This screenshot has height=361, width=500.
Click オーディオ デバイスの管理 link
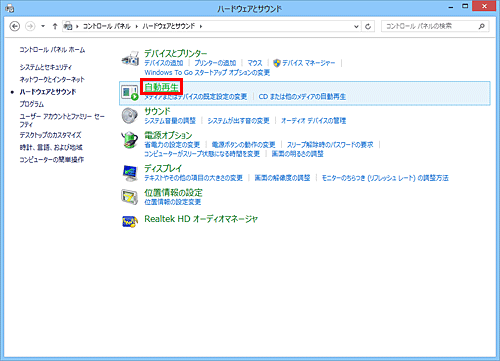314,121
